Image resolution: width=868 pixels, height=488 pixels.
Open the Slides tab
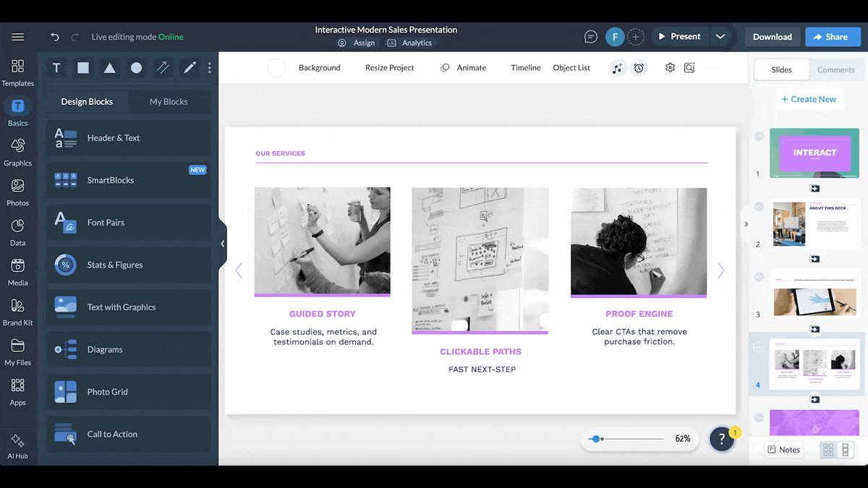click(x=782, y=69)
